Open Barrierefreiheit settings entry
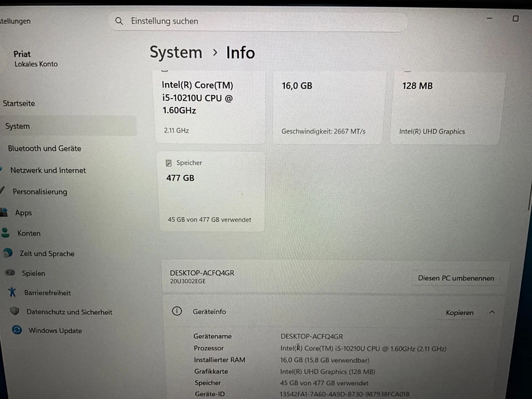Screen dimensions: 532x399 tap(48, 293)
